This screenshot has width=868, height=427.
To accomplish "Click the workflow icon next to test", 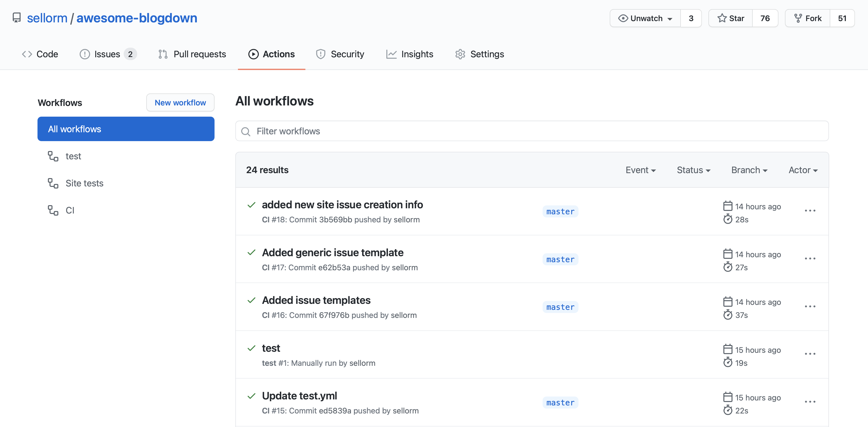I will pyautogui.click(x=53, y=156).
